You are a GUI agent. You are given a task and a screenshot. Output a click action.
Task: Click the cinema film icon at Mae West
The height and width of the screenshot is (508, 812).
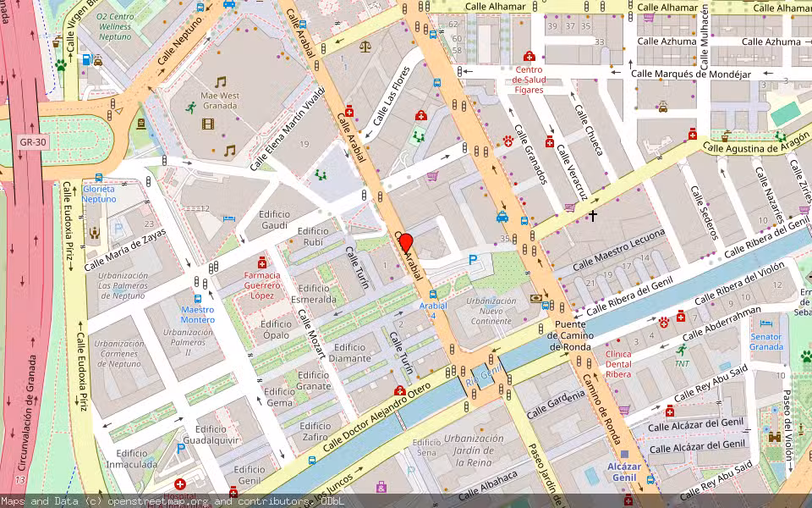tap(208, 124)
